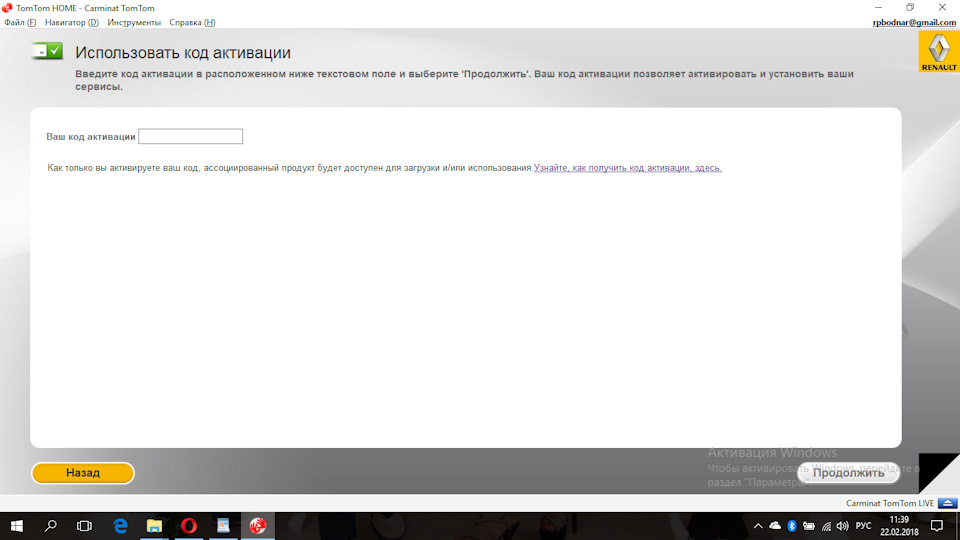Switch the РУС input language indicator

[863, 526]
